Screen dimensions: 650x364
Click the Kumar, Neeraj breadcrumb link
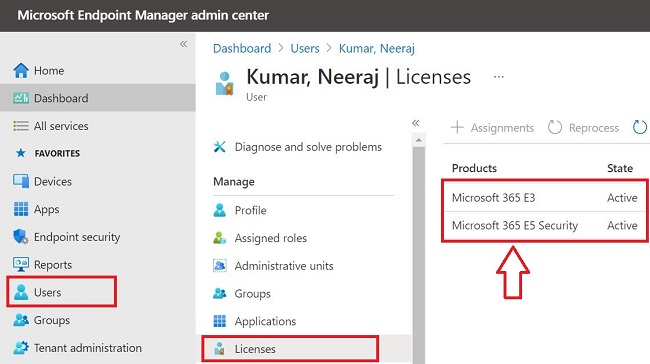tap(376, 49)
